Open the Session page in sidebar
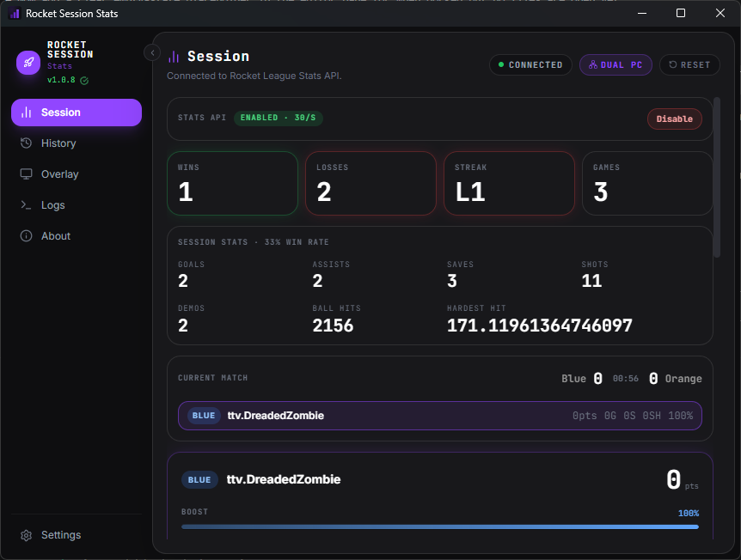This screenshot has height=560, width=741. [x=77, y=113]
